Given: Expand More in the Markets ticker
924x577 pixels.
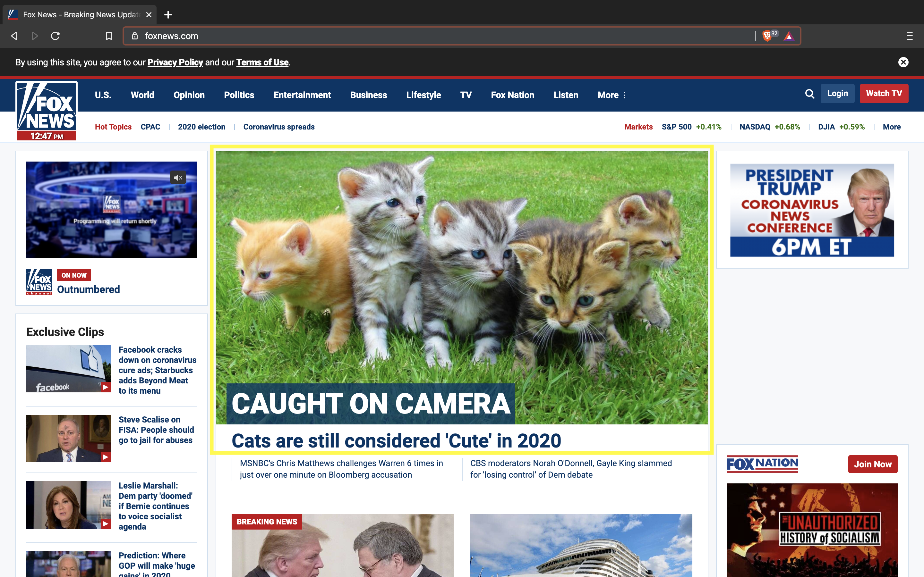Looking at the screenshot, I should [891, 127].
